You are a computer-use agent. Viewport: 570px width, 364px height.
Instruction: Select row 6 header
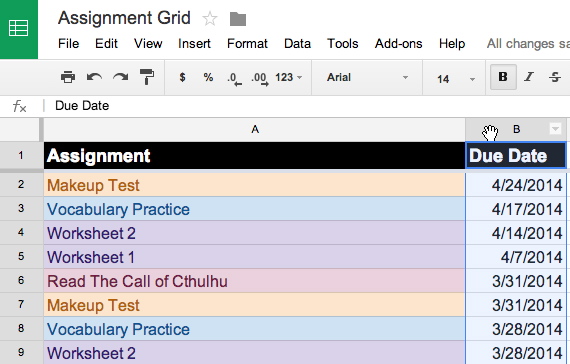point(21,280)
